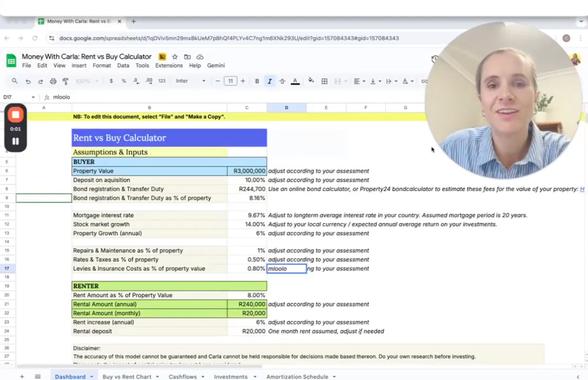Open the version history clock icon
The width and height of the screenshot is (588, 380).
click(x=435, y=59)
